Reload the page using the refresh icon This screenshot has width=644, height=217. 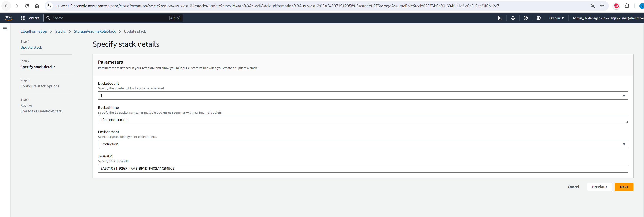pyautogui.click(x=27, y=6)
